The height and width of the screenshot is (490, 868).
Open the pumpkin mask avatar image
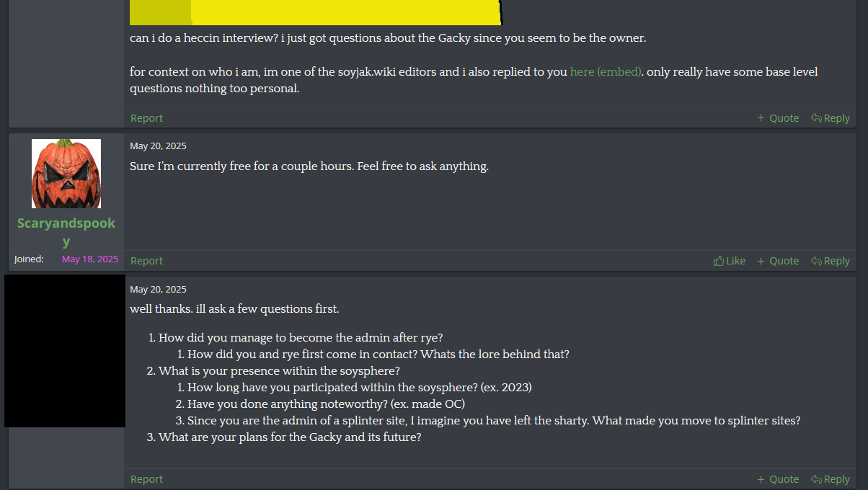pos(66,174)
